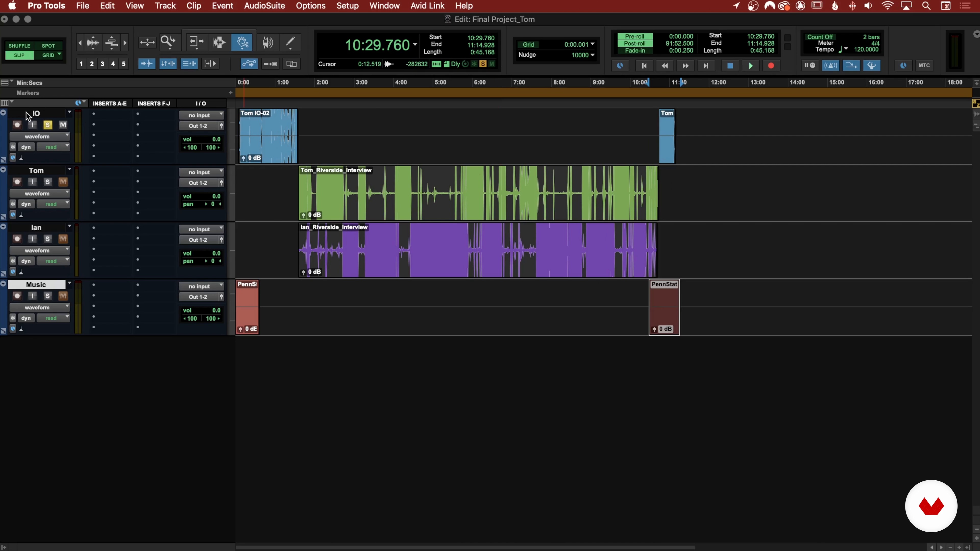Toggle Tab to Transients button
Image resolution: width=980 pixels, height=551 pixels.
coord(146,64)
